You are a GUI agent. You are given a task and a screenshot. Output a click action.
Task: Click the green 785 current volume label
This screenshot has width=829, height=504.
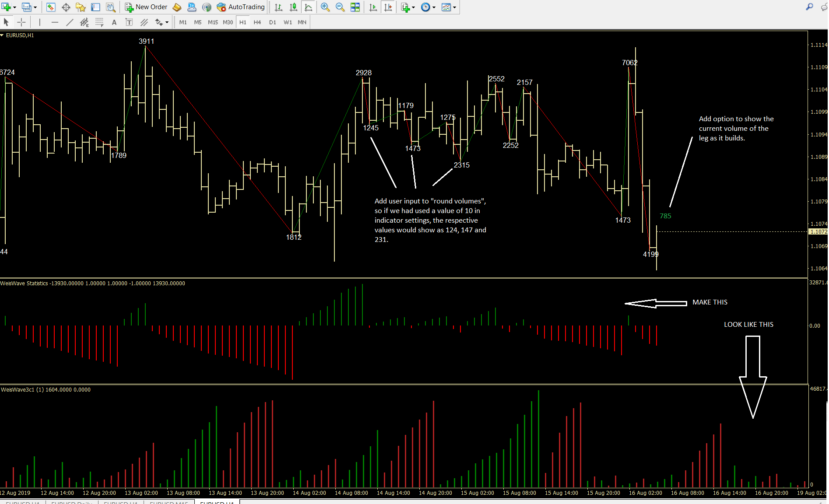click(665, 216)
